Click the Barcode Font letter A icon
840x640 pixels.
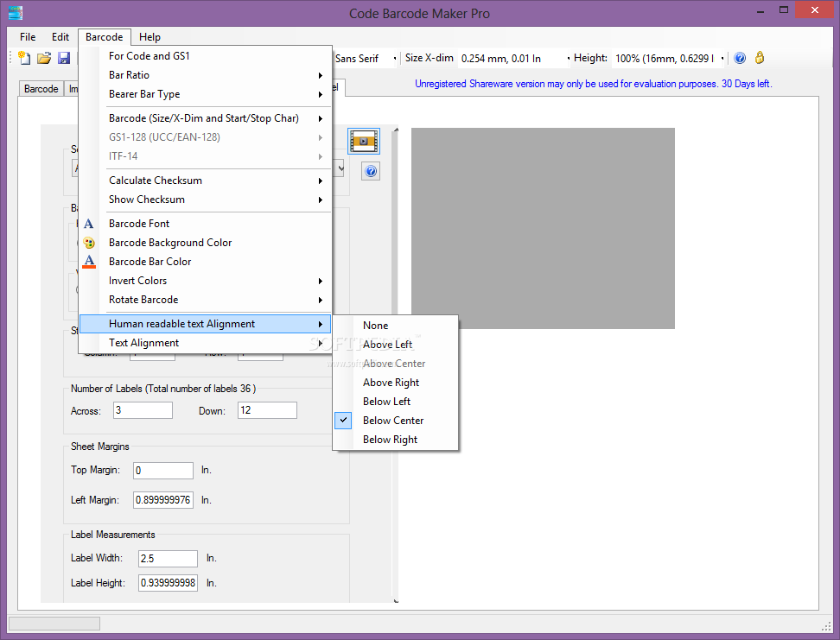[89, 224]
